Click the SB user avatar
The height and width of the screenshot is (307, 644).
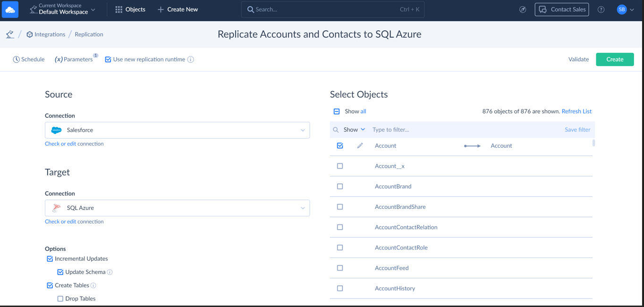click(x=622, y=9)
